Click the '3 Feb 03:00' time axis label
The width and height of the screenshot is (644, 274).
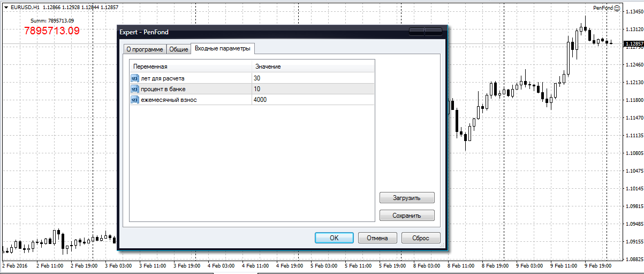pyautogui.click(x=118, y=266)
